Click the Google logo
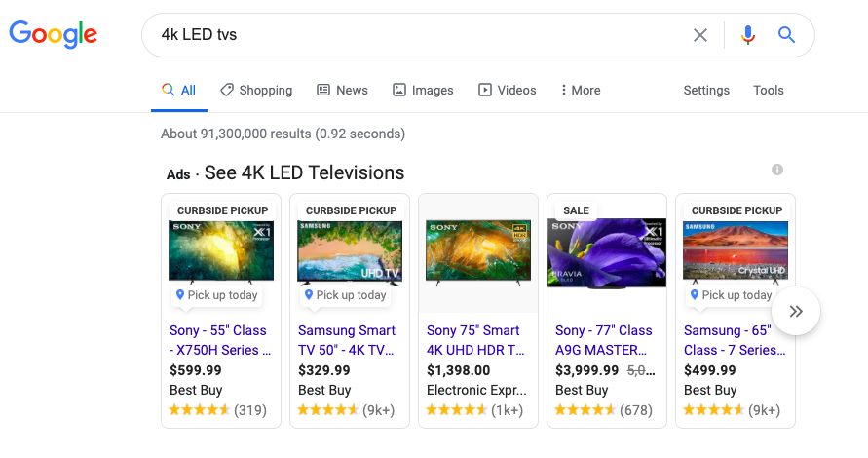Viewport: 868px width, 458px height. click(x=54, y=34)
